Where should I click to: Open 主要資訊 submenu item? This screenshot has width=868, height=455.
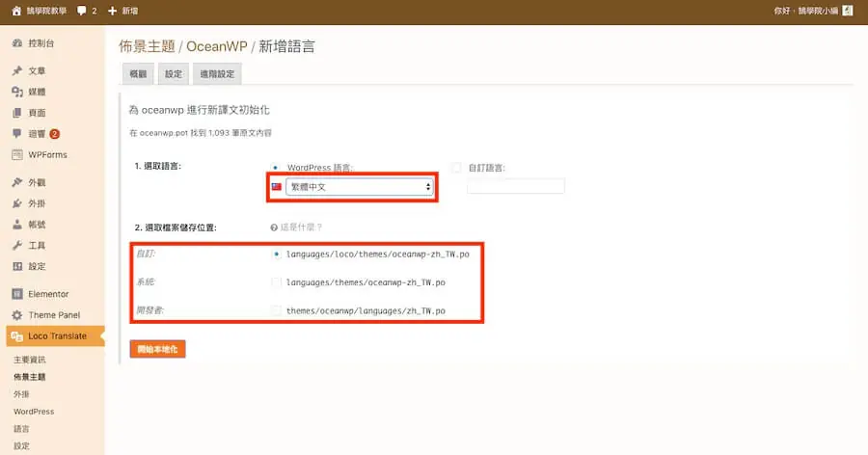[x=29, y=360]
